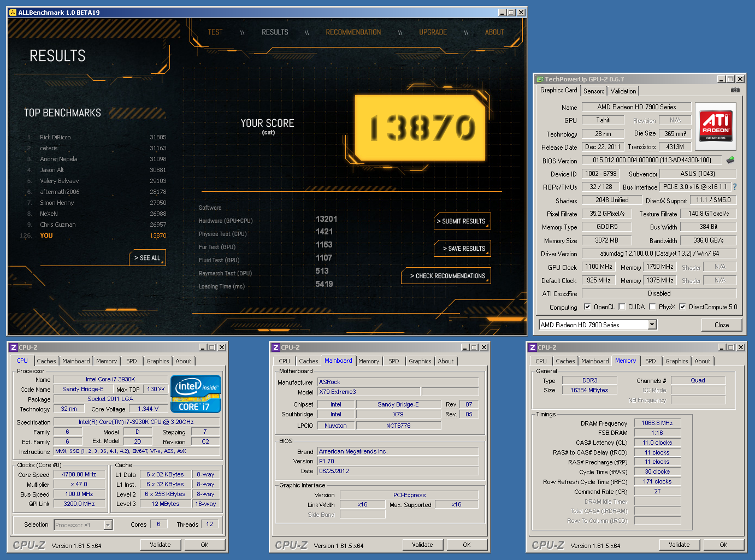Viewport: 755px width, 560px height.
Task: Open the ABOUT tab in ALLBenchmark
Action: (x=494, y=32)
